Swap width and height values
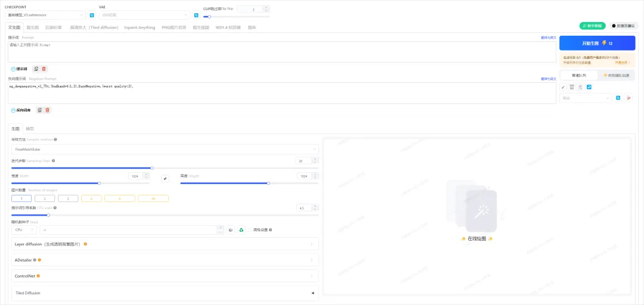 [165, 179]
